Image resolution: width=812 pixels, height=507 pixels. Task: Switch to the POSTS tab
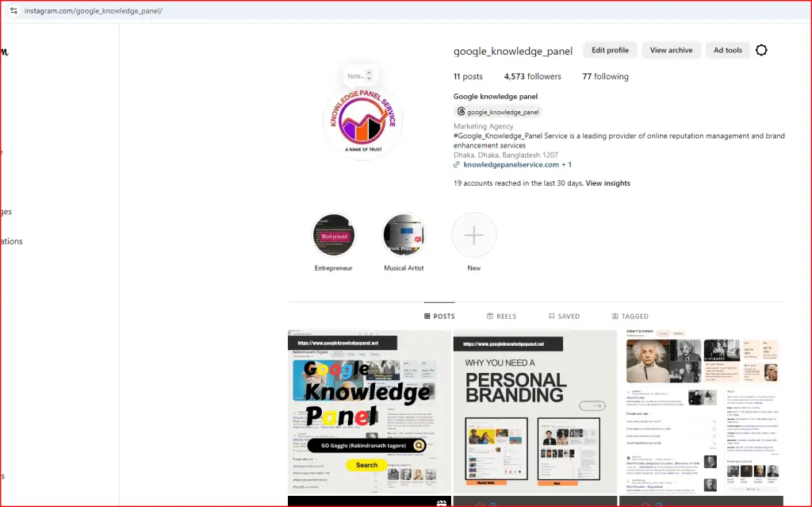tap(439, 317)
